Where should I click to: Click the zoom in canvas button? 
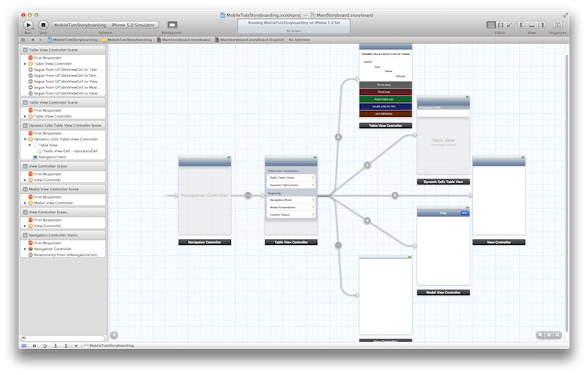pyautogui.click(x=558, y=335)
